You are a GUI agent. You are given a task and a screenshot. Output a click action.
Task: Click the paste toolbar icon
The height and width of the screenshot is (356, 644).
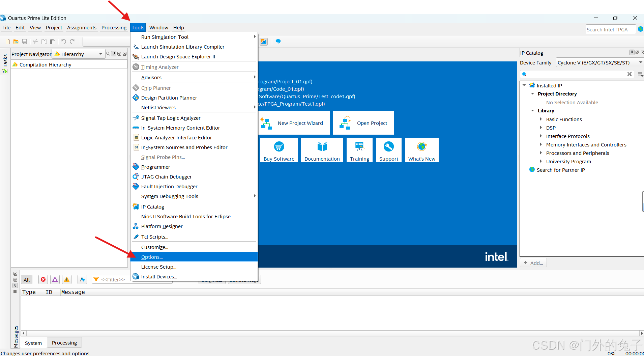[x=53, y=42]
